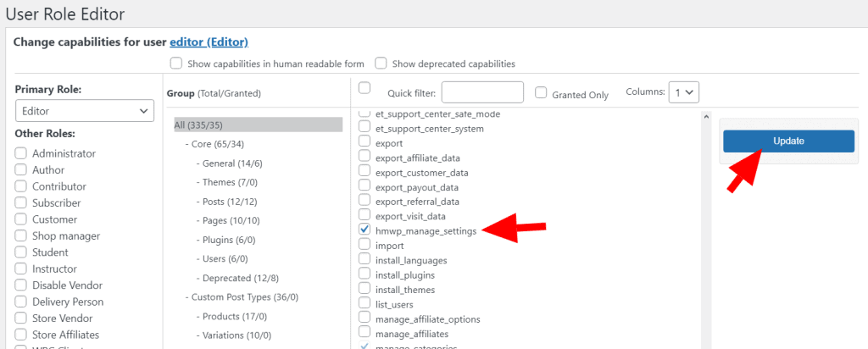
Task: Check the export capability checkbox
Action: coord(364,141)
